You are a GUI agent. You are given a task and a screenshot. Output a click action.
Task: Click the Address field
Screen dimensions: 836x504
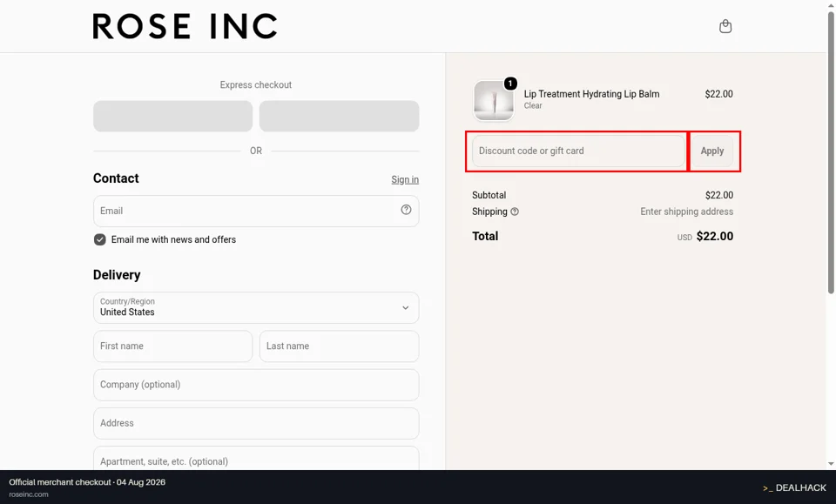click(x=256, y=424)
